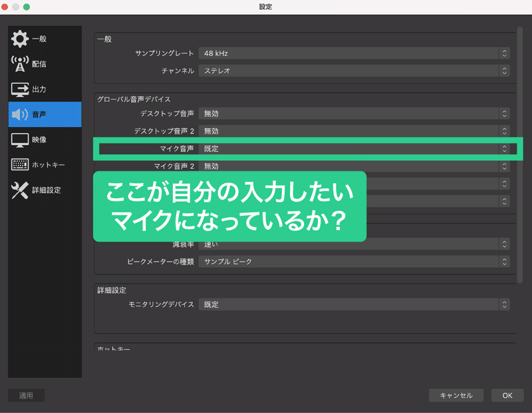Click the stepper arrows of サンプリングレート

(x=505, y=53)
